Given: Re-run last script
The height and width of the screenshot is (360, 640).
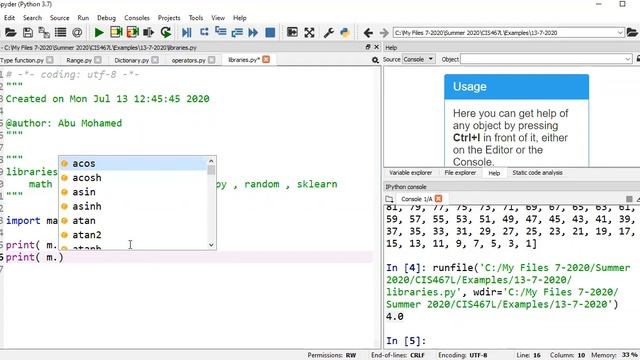Looking at the screenshot, I should click(x=166, y=33).
